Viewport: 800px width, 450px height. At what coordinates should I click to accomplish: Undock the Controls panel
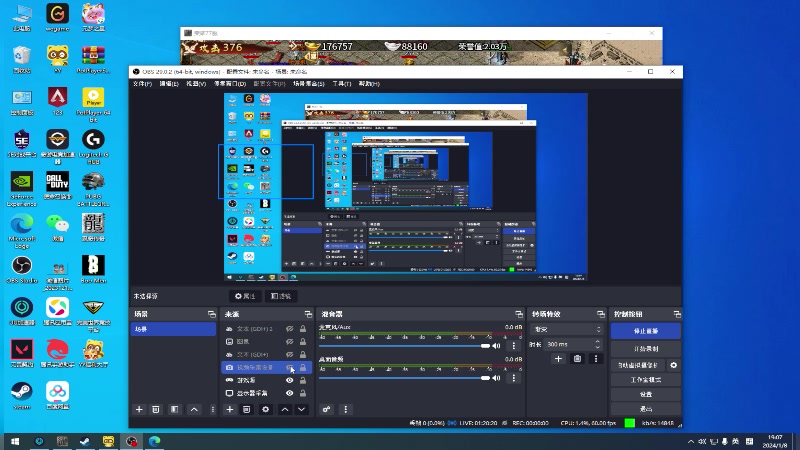click(677, 314)
